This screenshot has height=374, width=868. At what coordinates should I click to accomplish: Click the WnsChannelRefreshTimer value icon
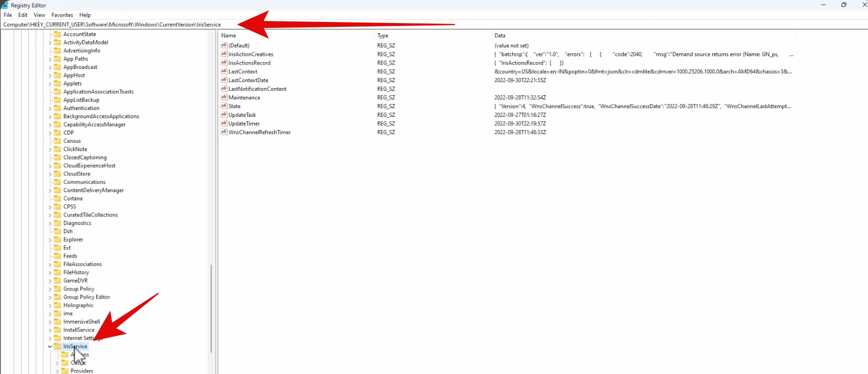tap(224, 132)
